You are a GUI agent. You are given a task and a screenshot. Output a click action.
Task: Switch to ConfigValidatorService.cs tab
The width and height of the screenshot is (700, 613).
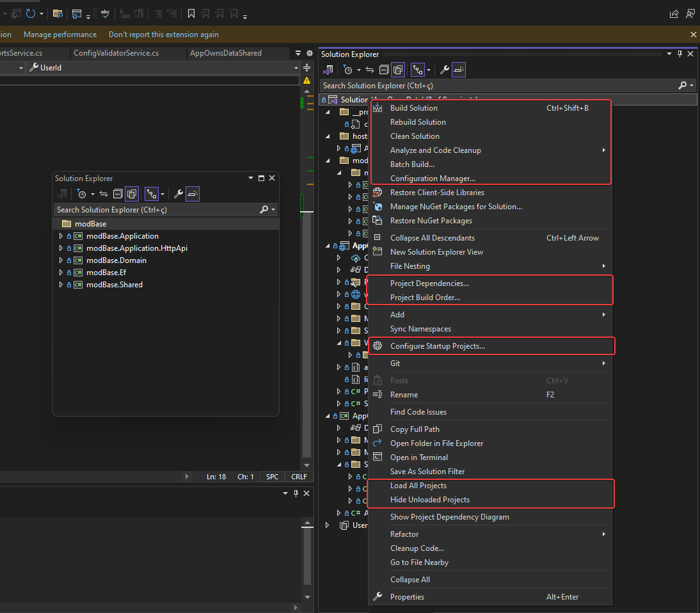click(116, 53)
